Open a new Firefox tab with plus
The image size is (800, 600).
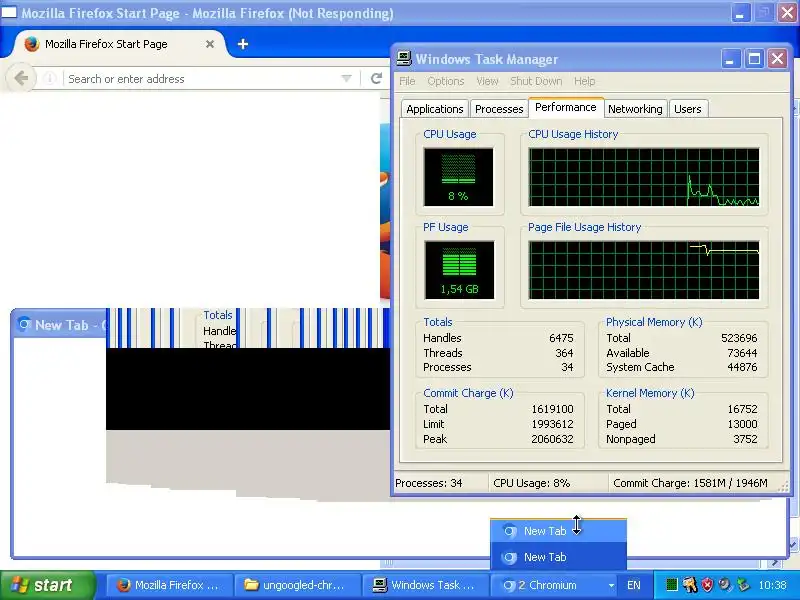click(x=243, y=44)
